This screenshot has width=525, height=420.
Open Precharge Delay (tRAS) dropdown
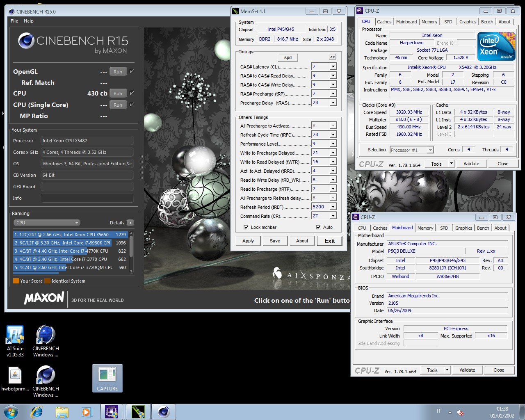pyautogui.click(x=333, y=103)
